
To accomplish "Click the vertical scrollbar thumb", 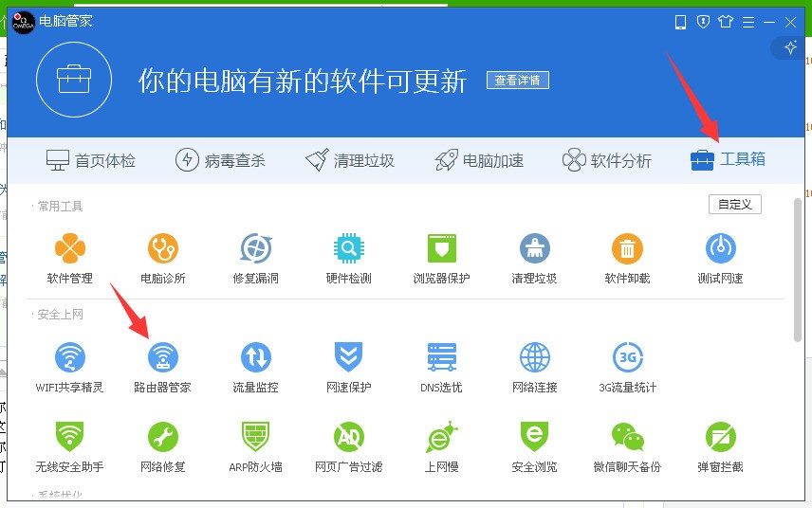I will coord(798,270).
